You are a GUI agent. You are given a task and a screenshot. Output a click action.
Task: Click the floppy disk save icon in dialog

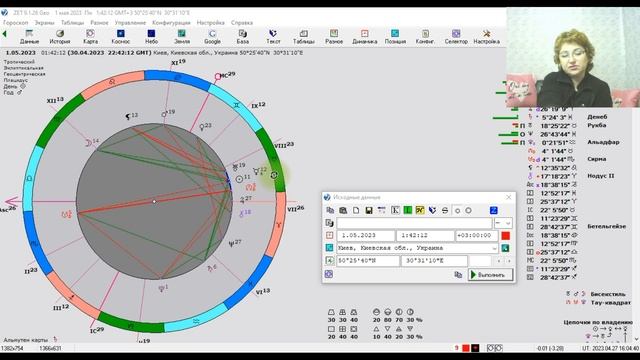click(369, 210)
